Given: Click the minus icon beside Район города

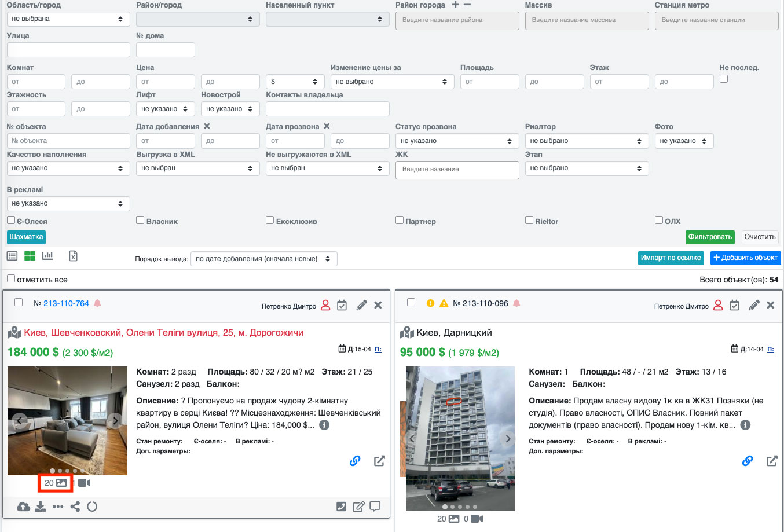Looking at the screenshot, I should click(467, 5).
